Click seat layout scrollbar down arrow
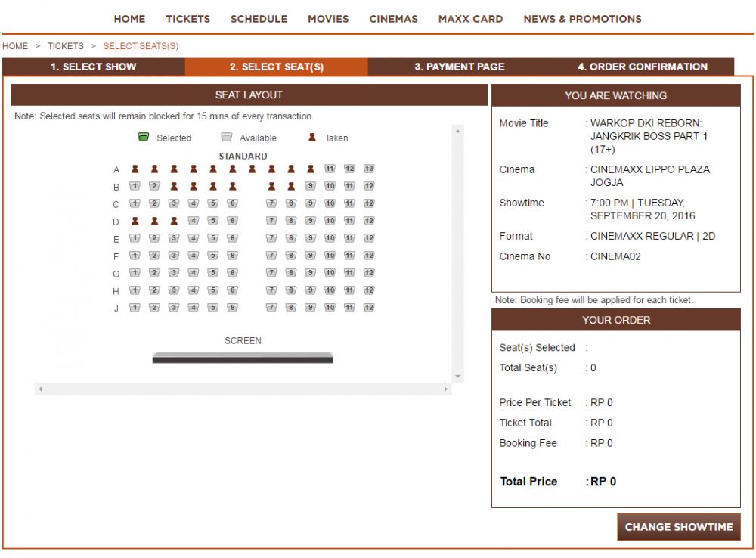Screen dimensions: 756x558 click(x=457, y=377)
